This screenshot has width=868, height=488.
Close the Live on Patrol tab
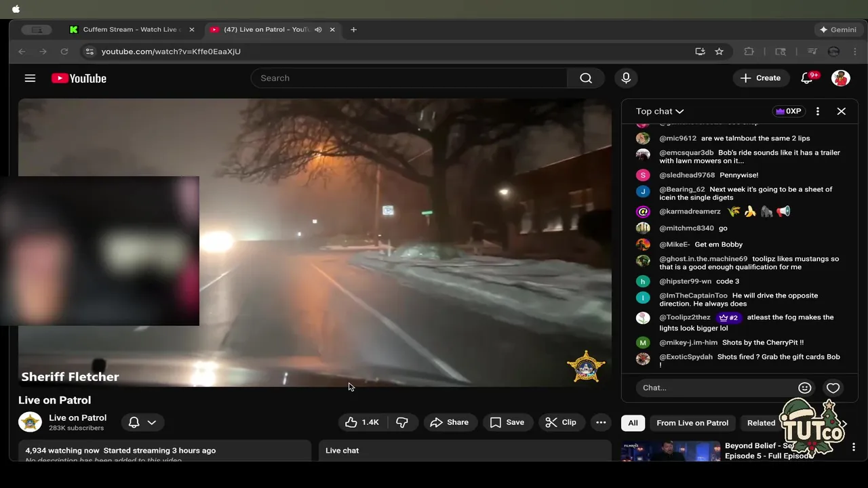pyautogui.click(x=332, y=30)
